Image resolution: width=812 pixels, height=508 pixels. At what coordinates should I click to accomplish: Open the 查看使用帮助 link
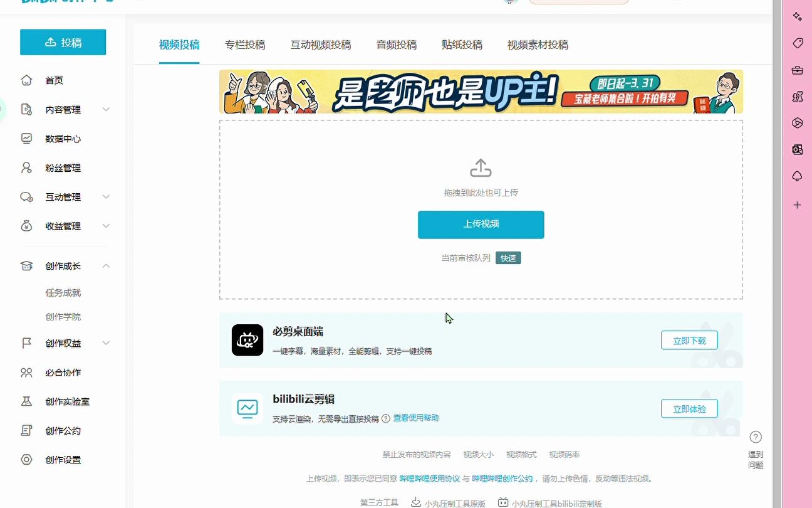pyautogui.click(x=416, y=418)
